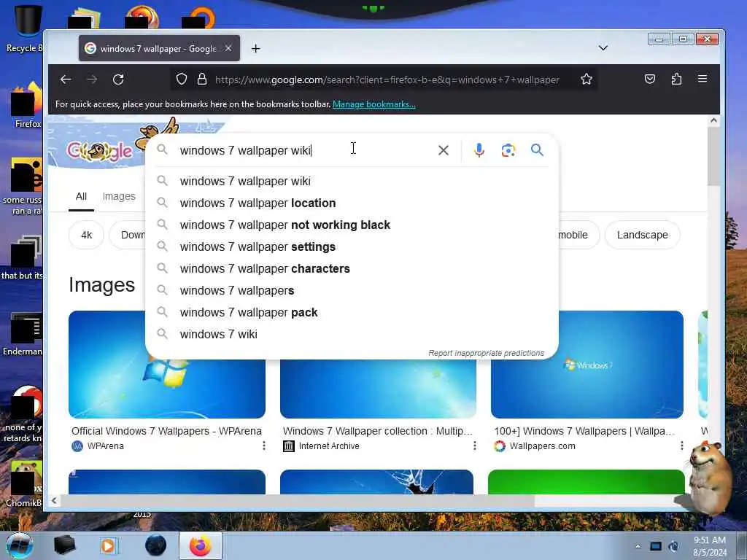Reload the current page

pyautogui.click(x=118, y=79)
